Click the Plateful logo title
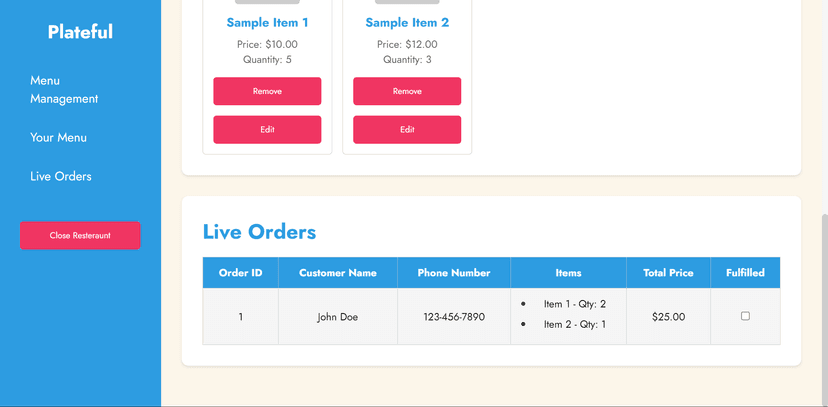828x407 pixels. pyautogui.click(x=80, y=32)
